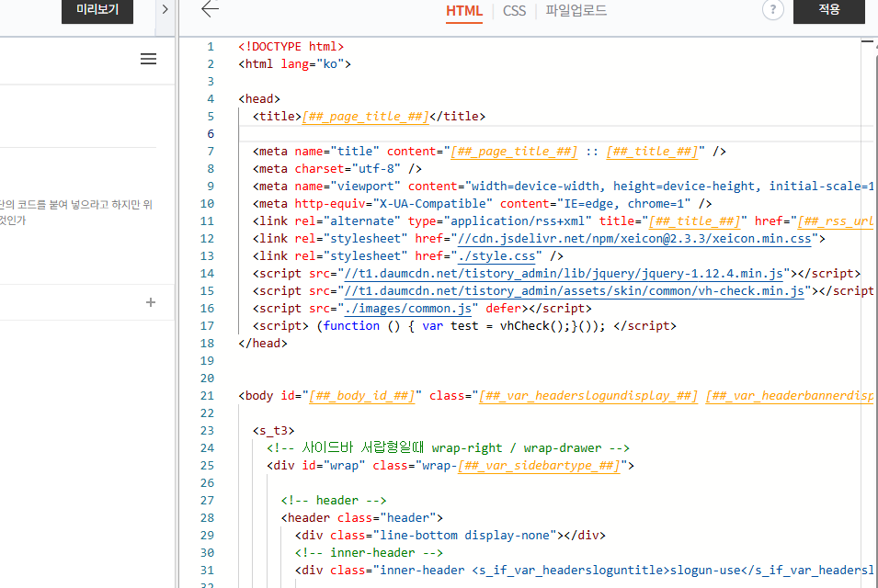The height and width of the screenshot is (588, 878).
Task: Click line number 21 in gutter
Action: coord(207,396)
